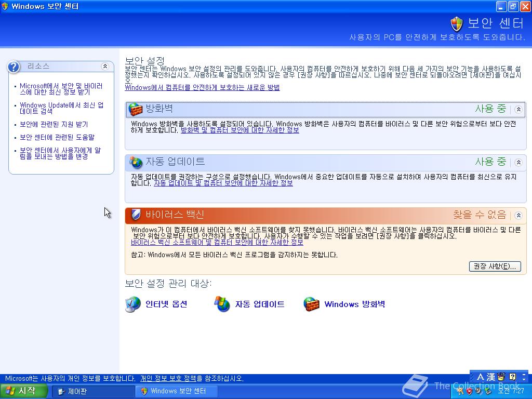The width and height of the screenshot is (532, 399).
Task: Click 사용 중 status in 방화벽 header
Action: pos(490,109)
